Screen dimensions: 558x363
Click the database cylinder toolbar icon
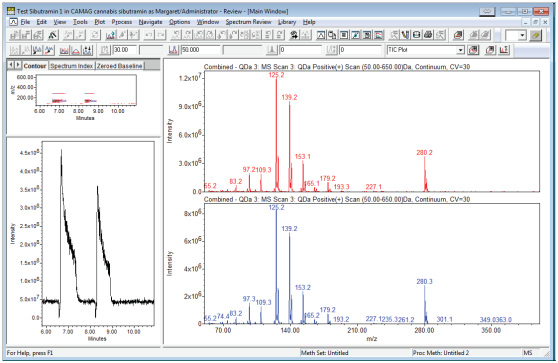pyautogui.click(x=416, y=35)
